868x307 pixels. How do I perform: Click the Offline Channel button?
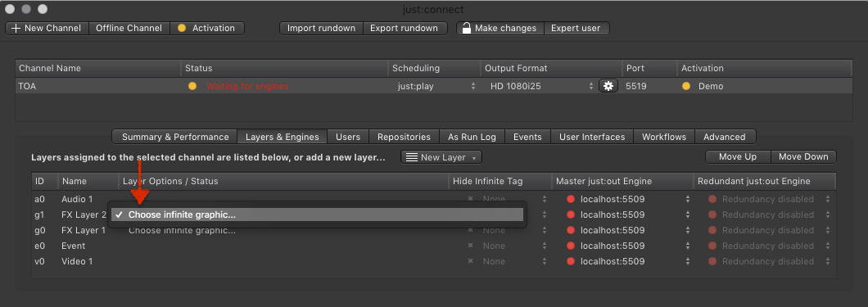tap(129, 28)
